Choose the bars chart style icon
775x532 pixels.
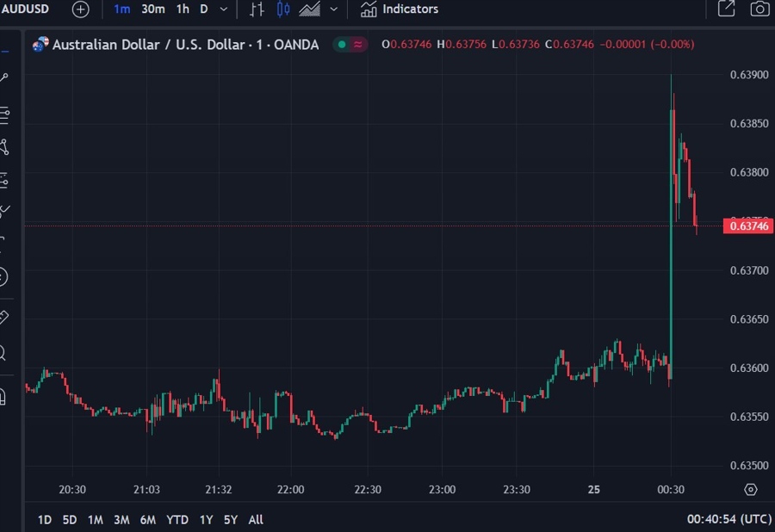257,9
